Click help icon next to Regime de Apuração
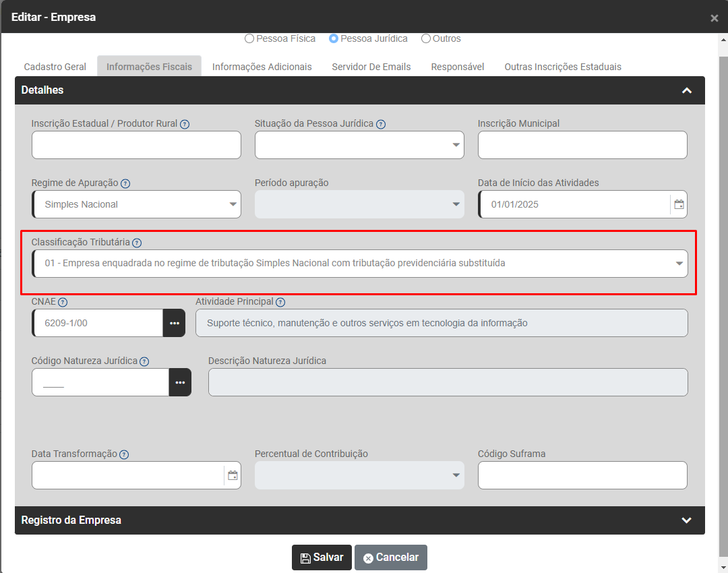This screenshot has height=573, width=728. click(125, 183)
